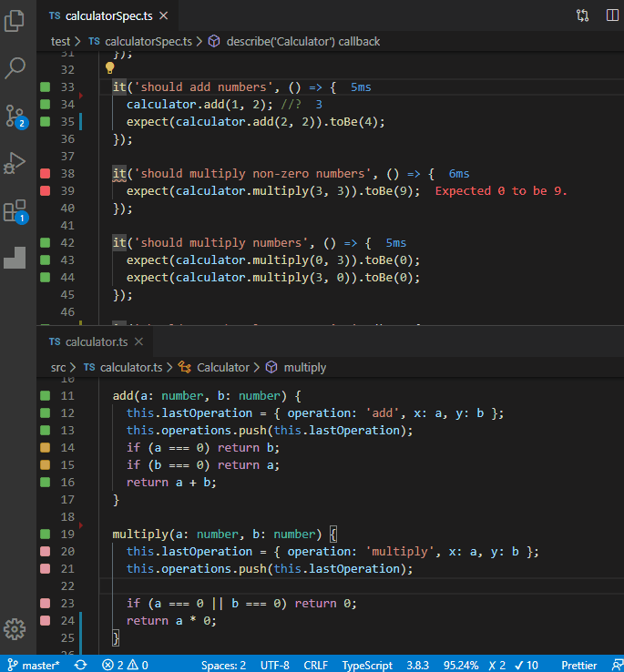Click the Synchronize Changes icon in status bar
This screenshot has width=624, height=672.
80,665
